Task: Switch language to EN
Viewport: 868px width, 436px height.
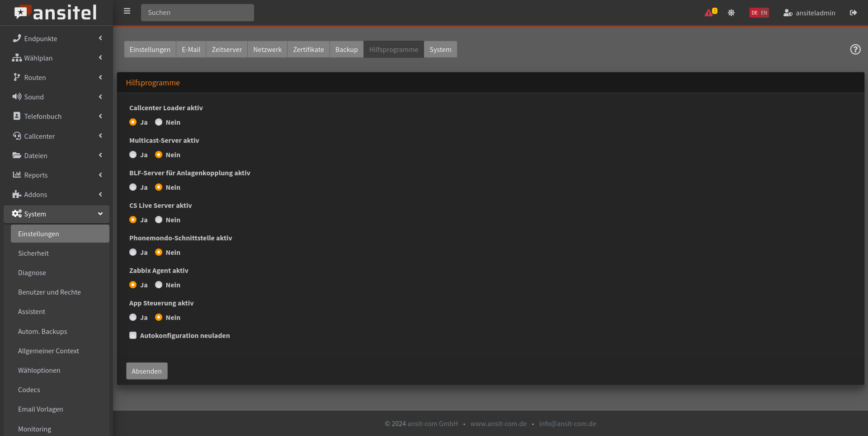Action: (x=764, y=13)
